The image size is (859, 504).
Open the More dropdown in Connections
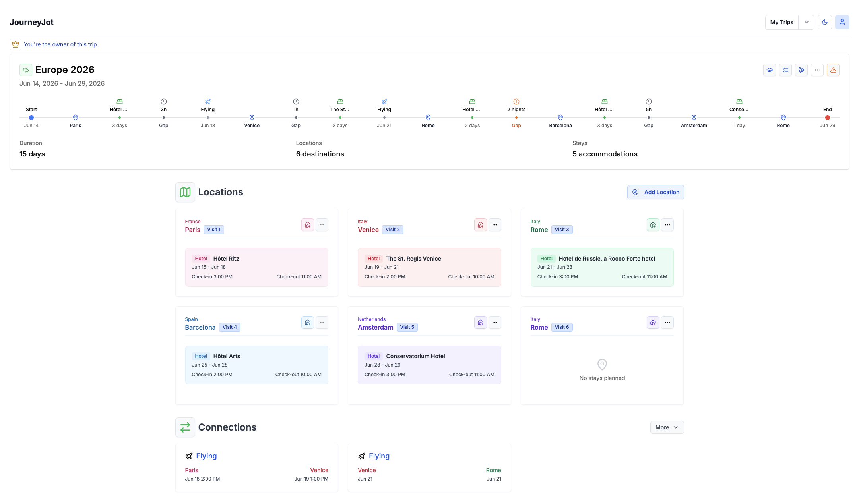coord(667,427)
